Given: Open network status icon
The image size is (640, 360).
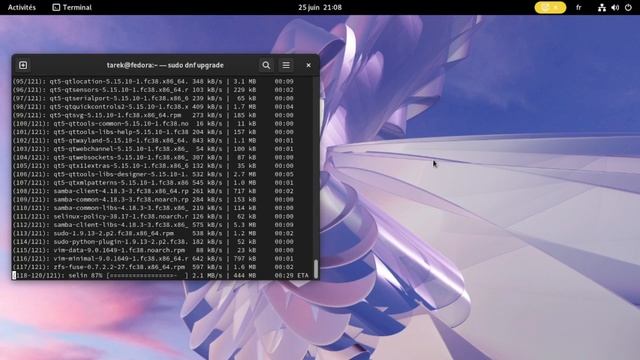Looking at the screenshot, I should 602,7.
